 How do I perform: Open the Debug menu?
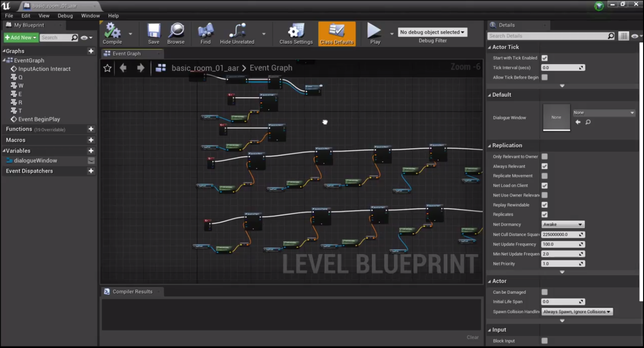click(x=65, y=15)
